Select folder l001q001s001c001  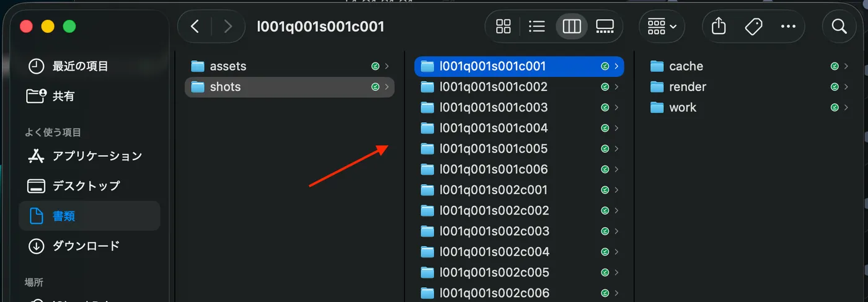click(519, 66)
